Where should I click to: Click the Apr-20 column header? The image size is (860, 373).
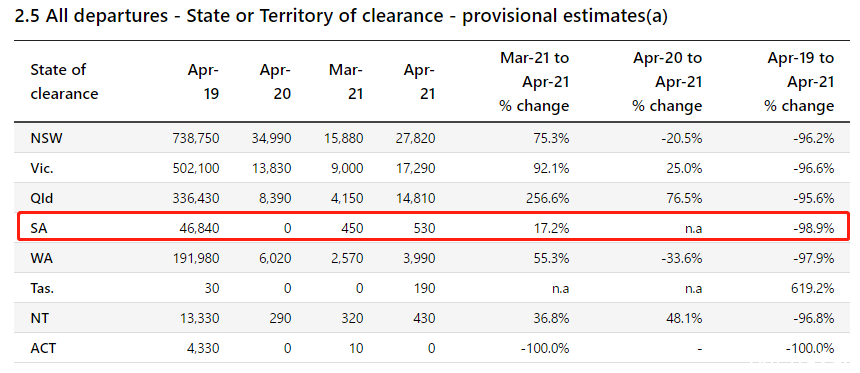coord(275,82)
